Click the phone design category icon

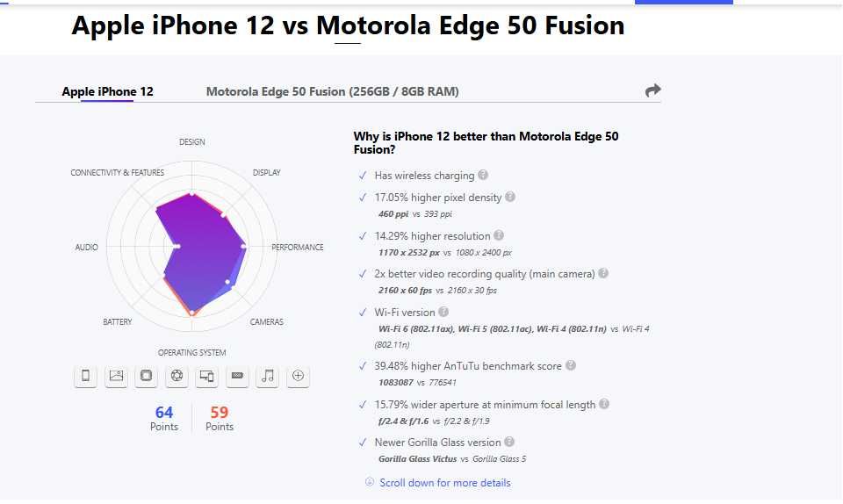tap(85, 377)
